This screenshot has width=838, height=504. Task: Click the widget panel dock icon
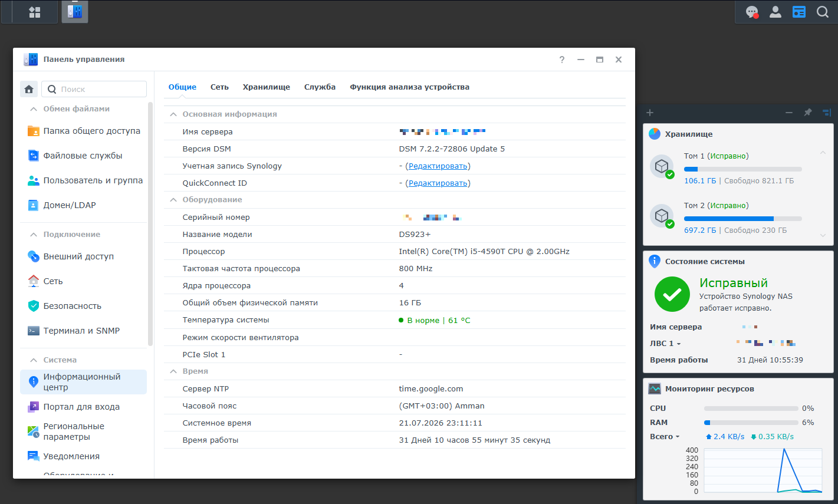click(x=827, y=113)
